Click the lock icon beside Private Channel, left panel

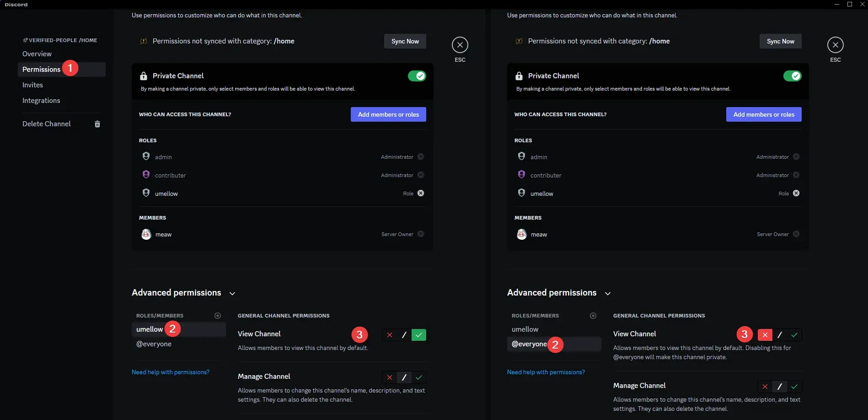144,76
